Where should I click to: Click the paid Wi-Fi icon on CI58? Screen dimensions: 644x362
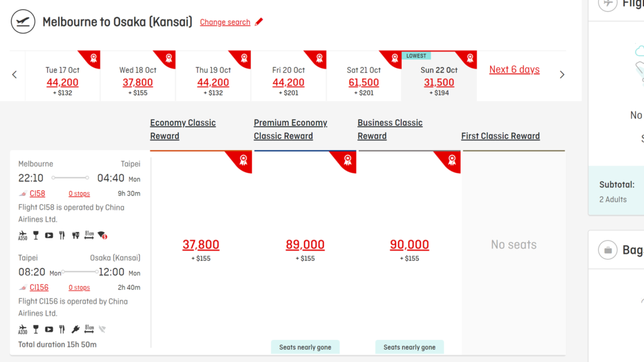click(x=102, y=235)
